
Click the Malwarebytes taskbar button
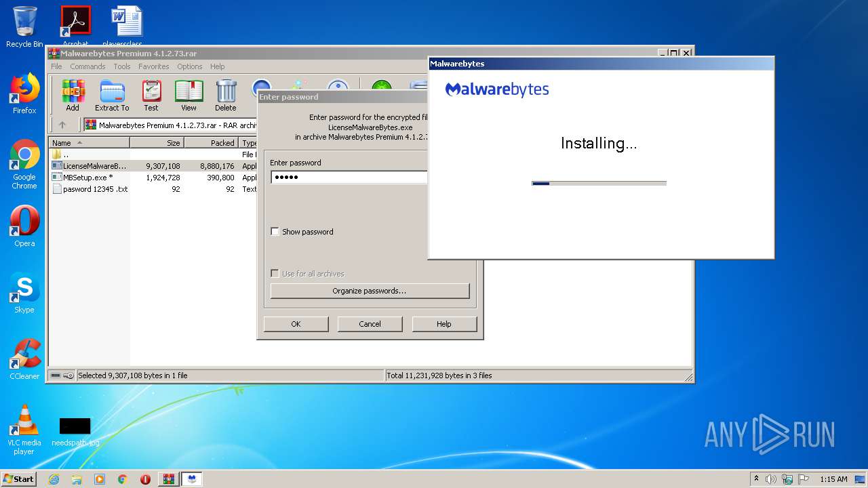tap(192, 479)
